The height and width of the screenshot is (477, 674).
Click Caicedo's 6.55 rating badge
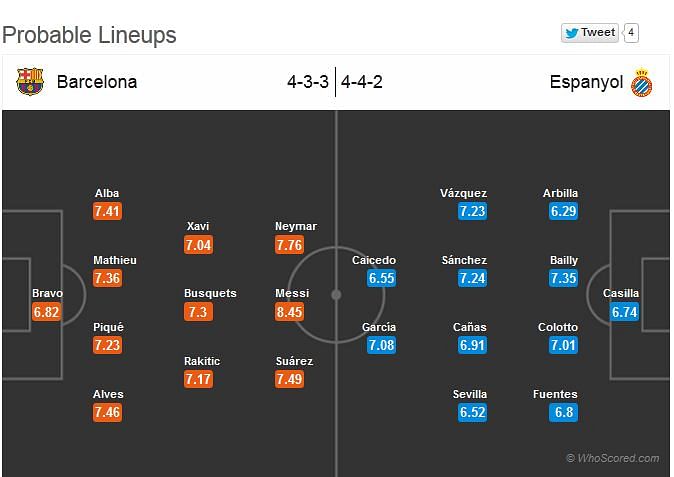(x=381, y=278)
